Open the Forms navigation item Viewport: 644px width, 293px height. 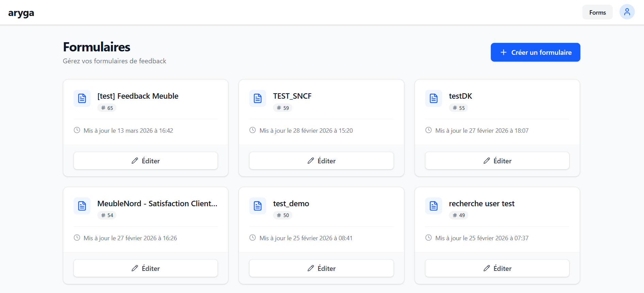point(597,12)
